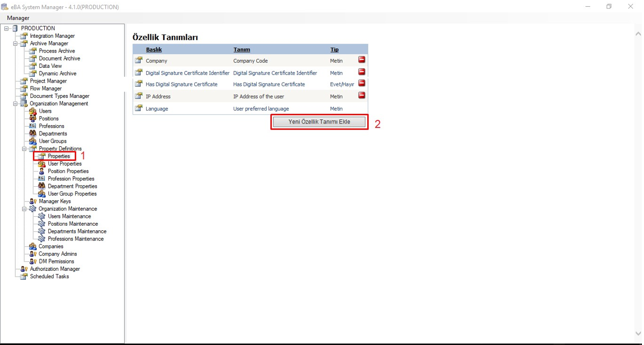
Task: Open the Manager menu
Action: [18, 18]
